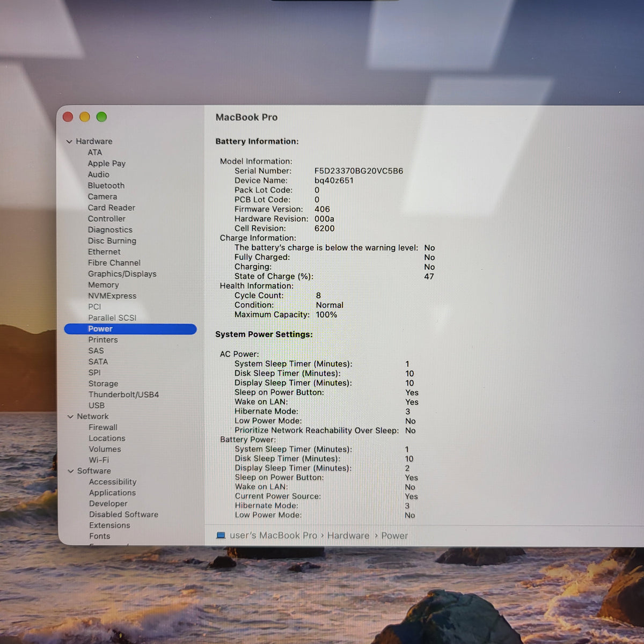Viewport: 644px width, 644px height.
Task: Select Bluetooth in the sidebar
Action: point(106,186)
